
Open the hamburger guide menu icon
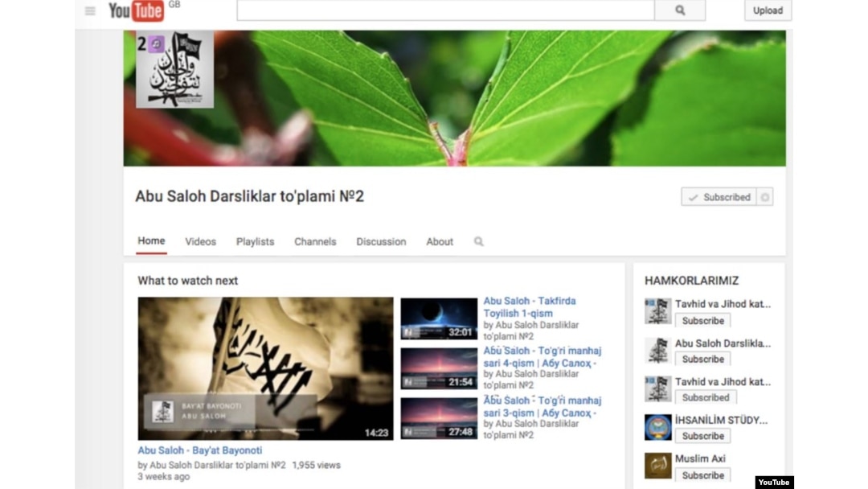pos(90,10)
